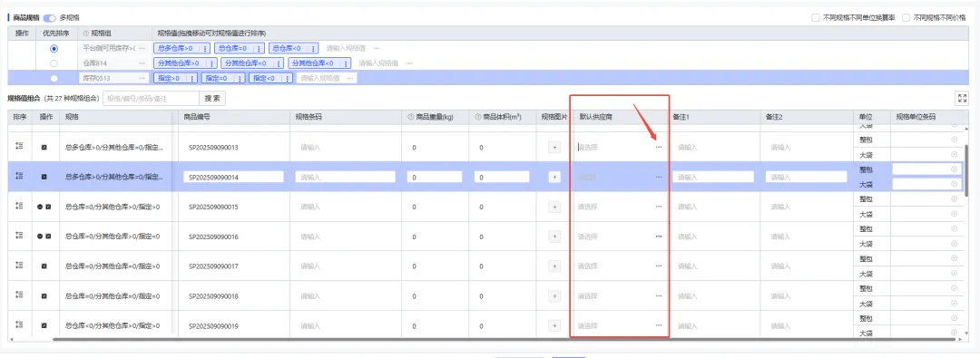
Task: Open options menu of 总多仓库>0 tag
Action: pyautogui.click(x=205, y=48)
